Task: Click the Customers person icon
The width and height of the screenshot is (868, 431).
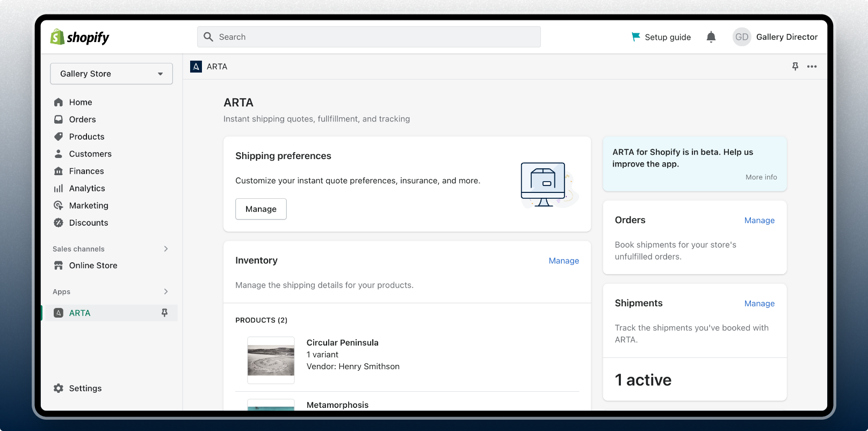Action: click(x=59, y=154)
